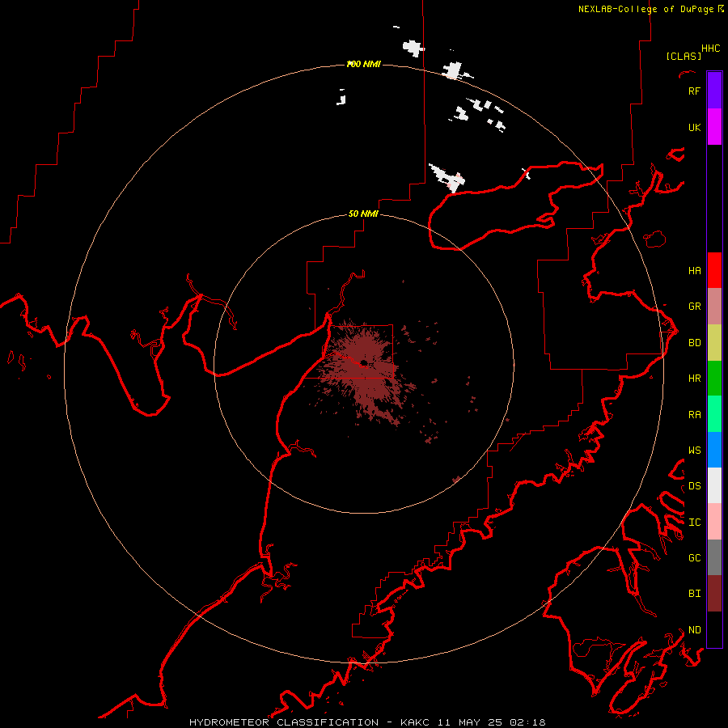728x728 pixels.
Task: Click the HHC product code label
Action: [711, 49]
